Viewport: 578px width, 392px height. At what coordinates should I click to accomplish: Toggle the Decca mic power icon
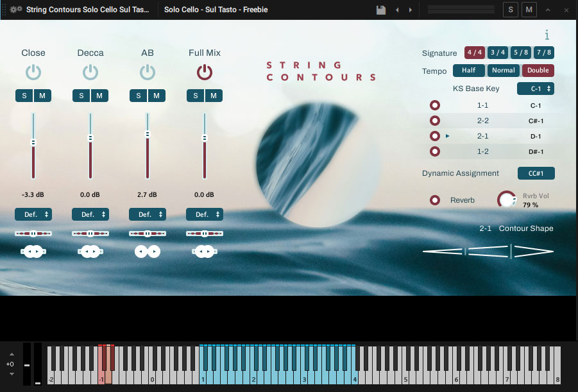pyautogui.click(x=90, y=72)
